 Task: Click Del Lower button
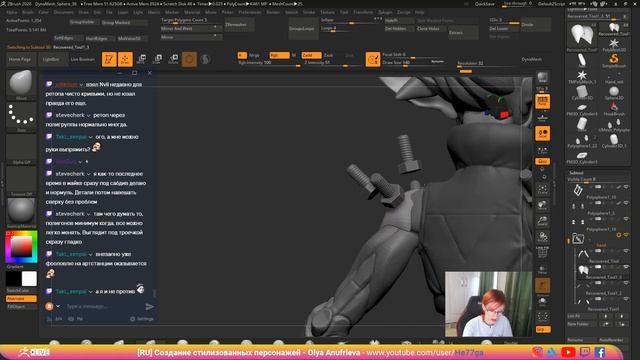[x=504, y=29]
